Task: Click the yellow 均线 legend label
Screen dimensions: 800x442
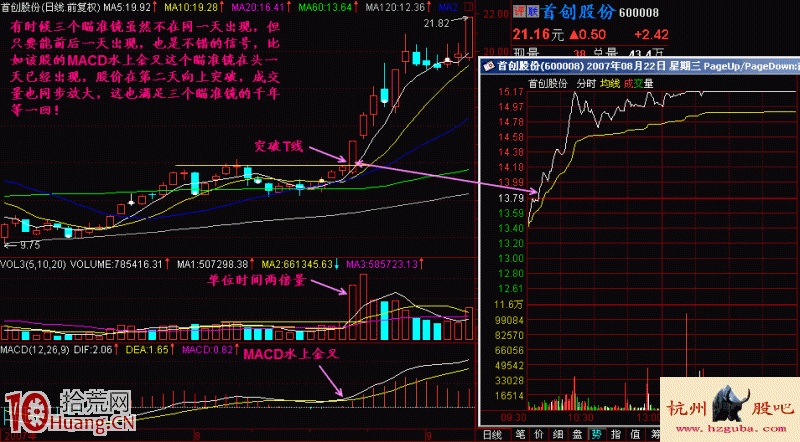Action: 609,83
